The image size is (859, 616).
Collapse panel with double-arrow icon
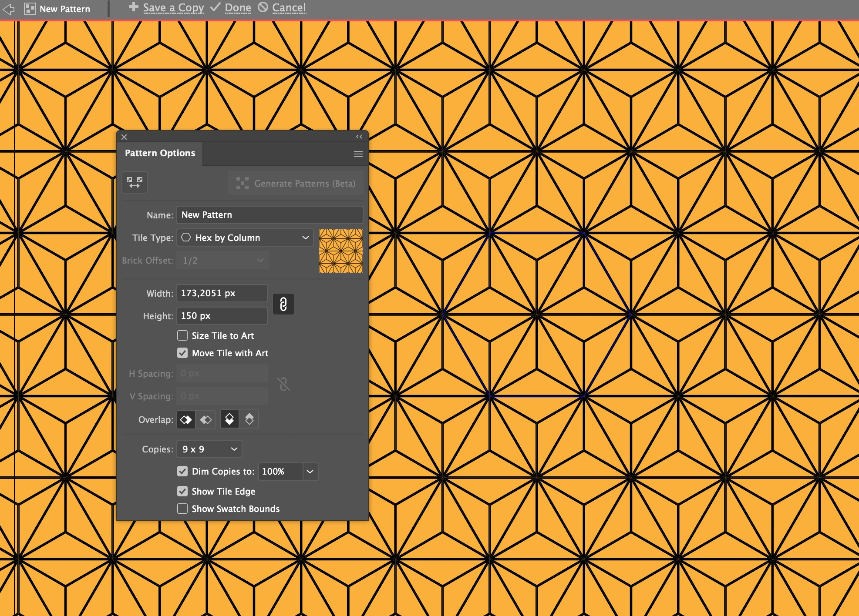click(359, 137)
